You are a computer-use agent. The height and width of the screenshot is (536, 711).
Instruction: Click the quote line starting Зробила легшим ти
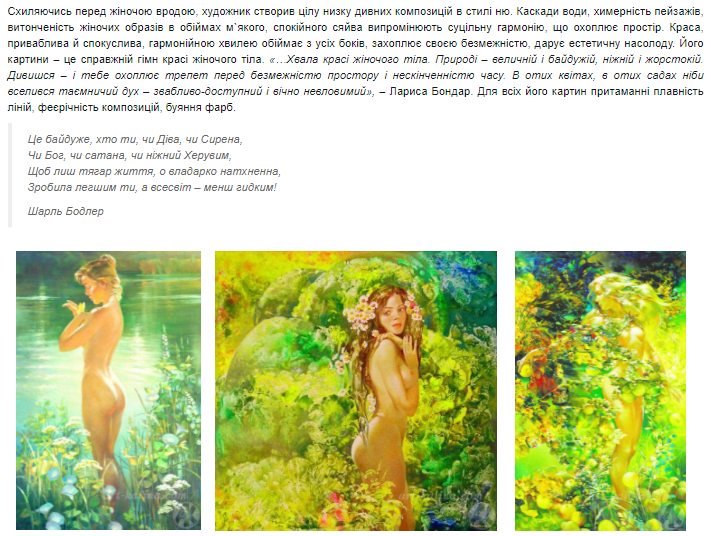click(152, 187)
